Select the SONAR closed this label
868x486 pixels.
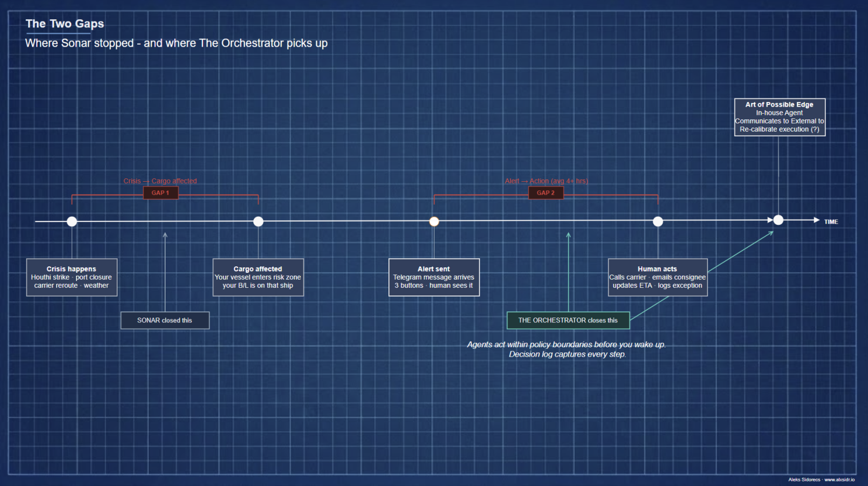(165, 320)
